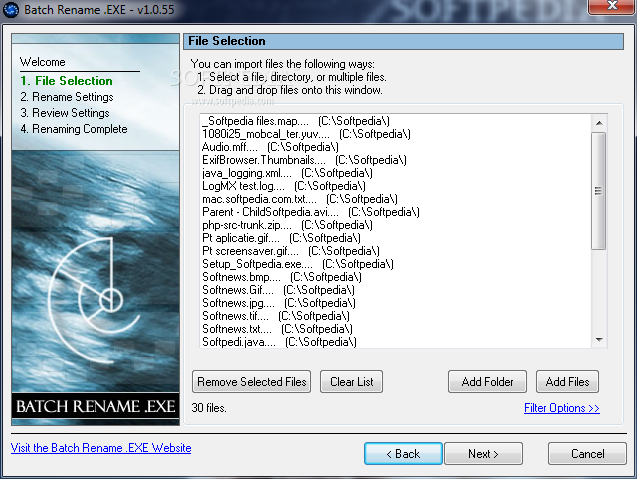Click the Add Folder button
Viewport: 637px width, 479px height.
click(488, 381)
